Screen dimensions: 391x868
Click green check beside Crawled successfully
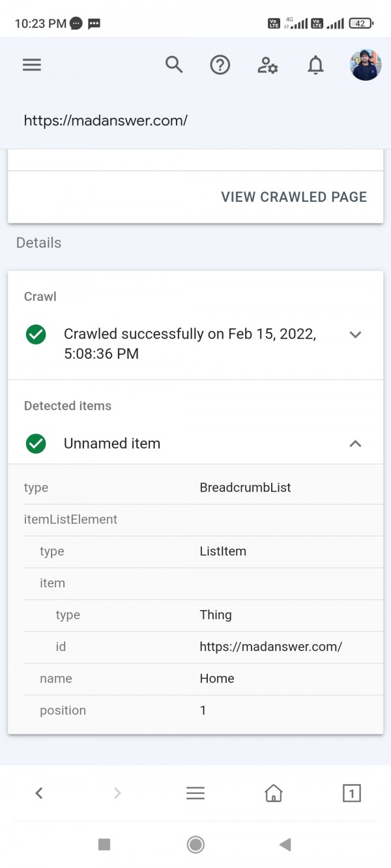click(36, 335)
